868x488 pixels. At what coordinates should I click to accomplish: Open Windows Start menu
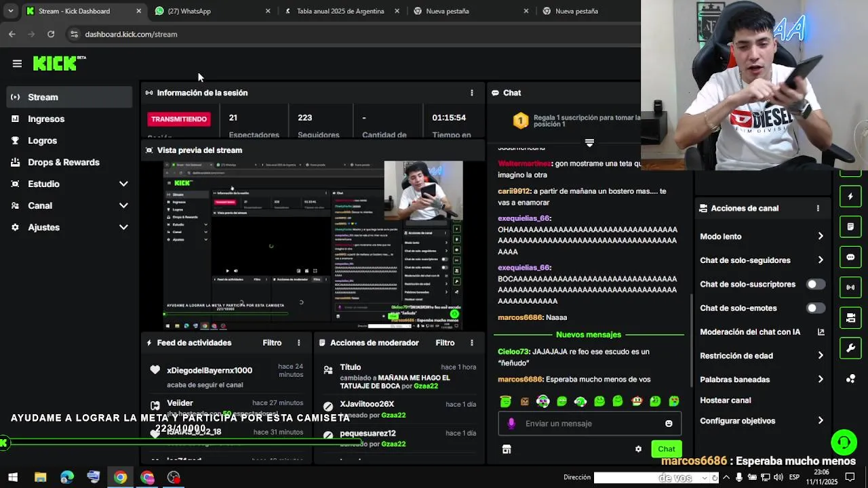(13, 477)
